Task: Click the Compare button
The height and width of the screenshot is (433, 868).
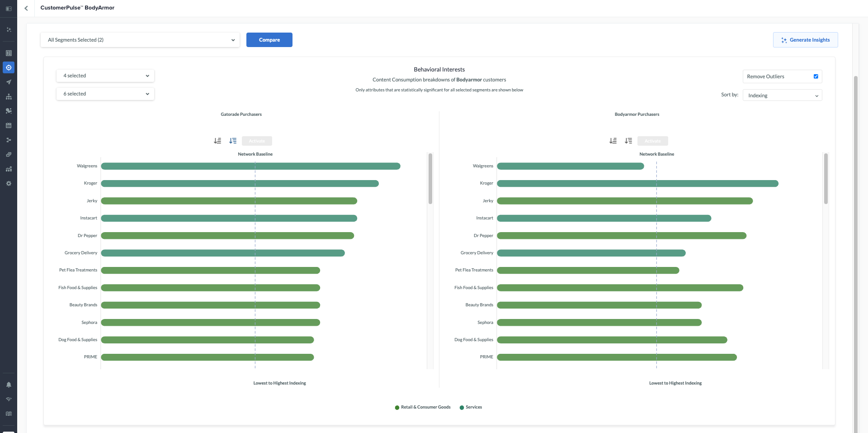Action: 269,40
